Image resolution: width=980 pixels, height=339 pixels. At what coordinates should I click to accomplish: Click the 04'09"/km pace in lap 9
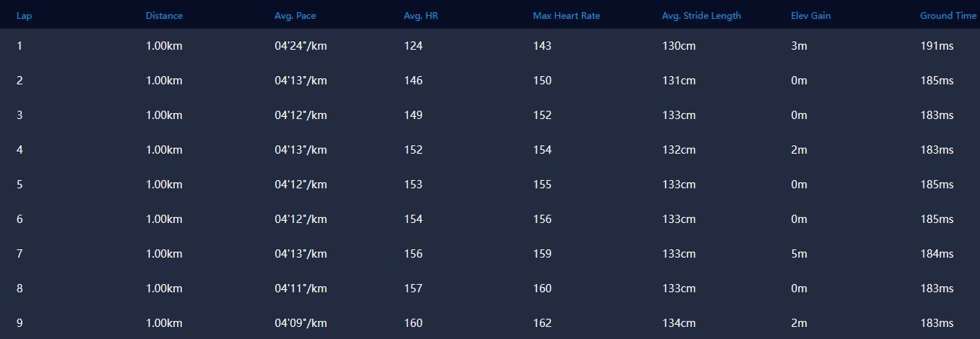[301, 323]
